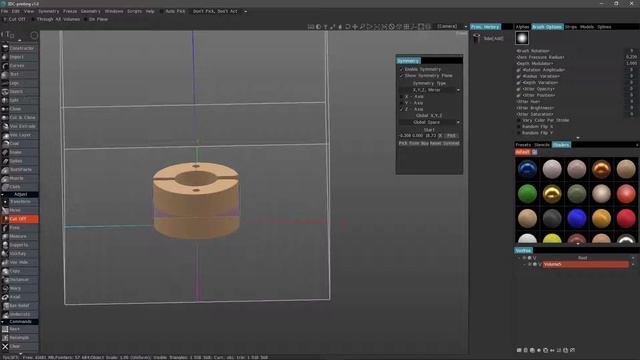Viewport: 640px width, 360px height.
Task: Select the Vox Layer tool
Action: pos(20,135)
